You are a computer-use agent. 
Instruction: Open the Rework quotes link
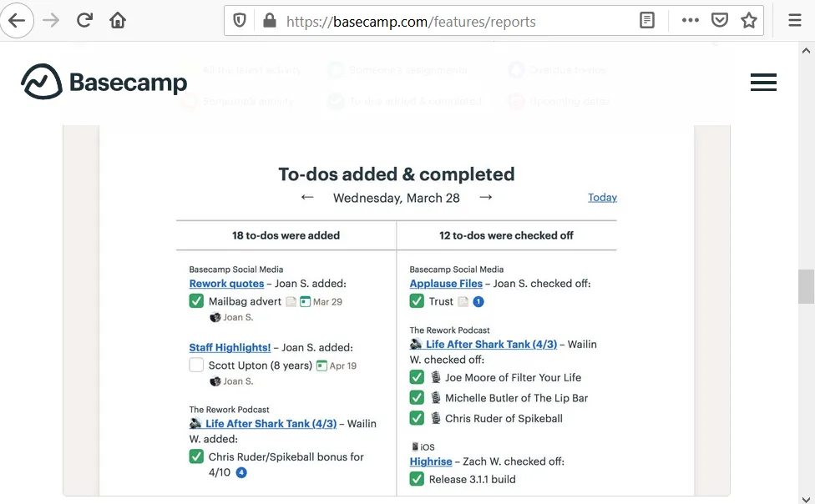pyautogui.click(x=226, y=284)
